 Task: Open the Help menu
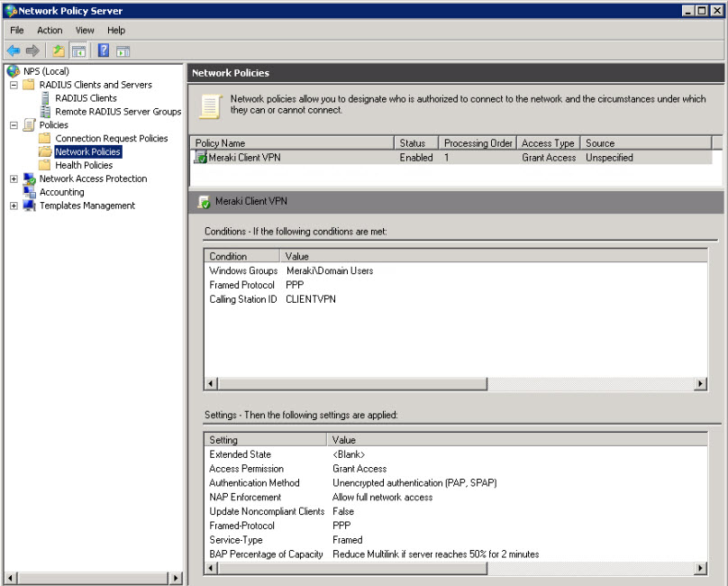pos(116,31)
